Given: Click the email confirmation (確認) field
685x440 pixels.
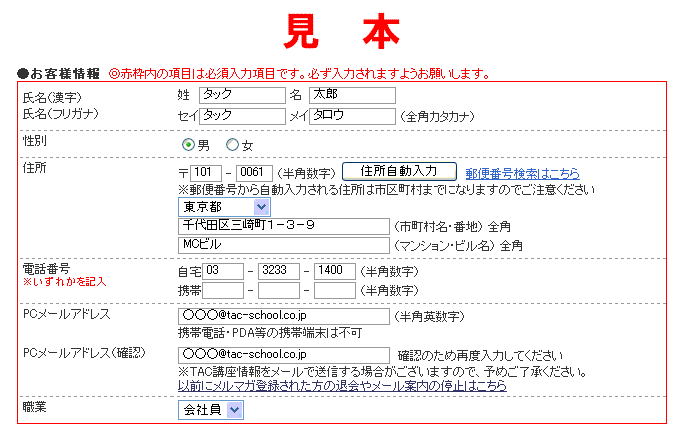Looking at the screenshot, I should (x=283, y=355).
